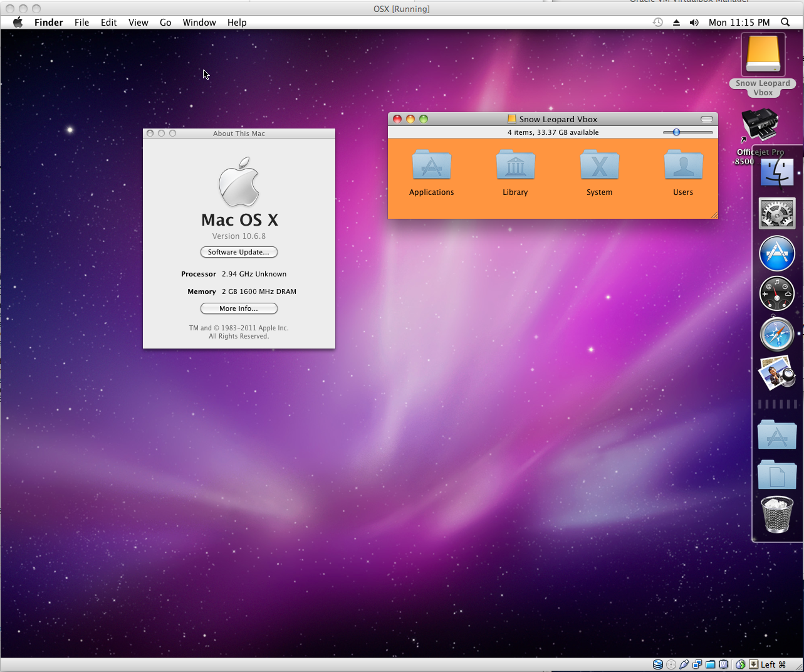Screen dimensions: 804x672
Task: Select the Users folder in Finder window
Action: tap(683, 166)
